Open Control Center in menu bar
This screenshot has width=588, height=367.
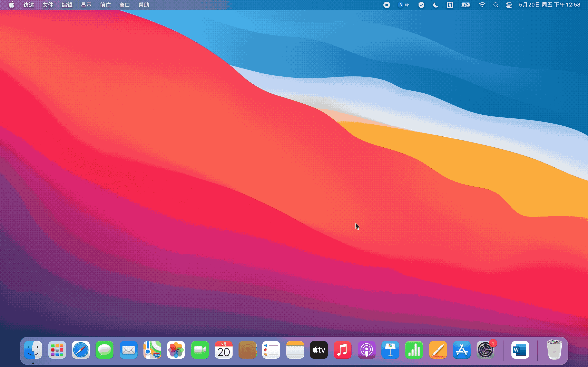[x=509, y=5]
